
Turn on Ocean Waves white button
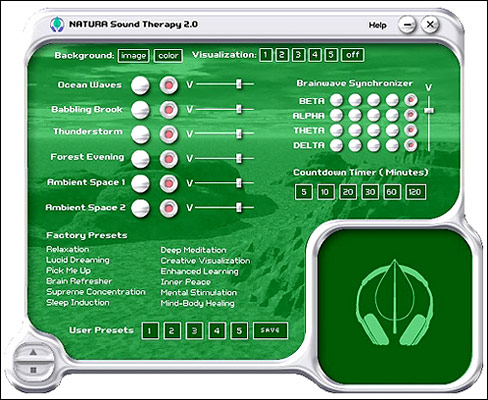click(x=140, y=85)
